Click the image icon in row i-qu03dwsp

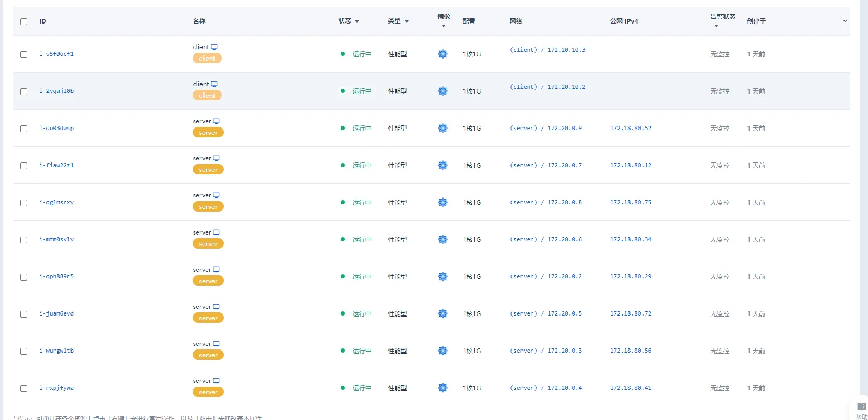(x=443, y=128)
